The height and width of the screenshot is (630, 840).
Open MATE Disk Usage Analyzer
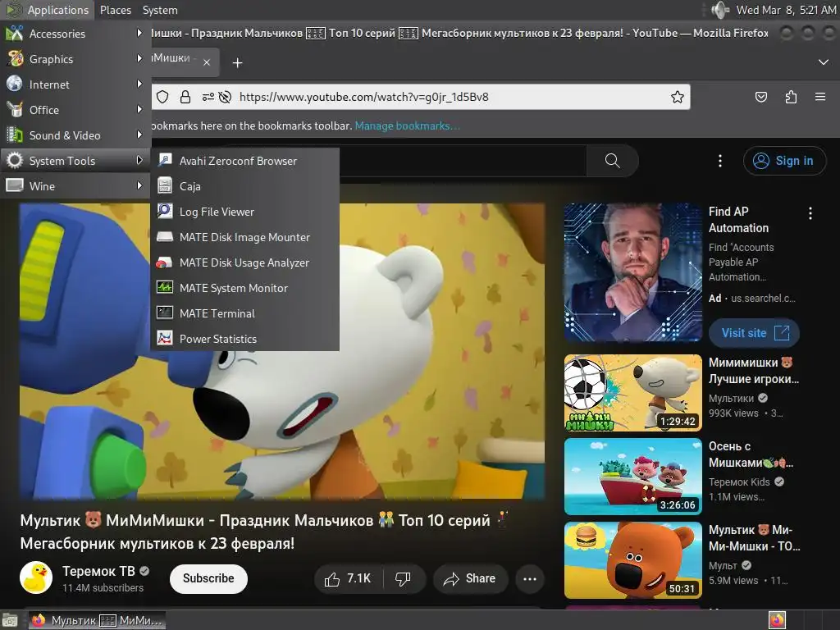[244, 262]
